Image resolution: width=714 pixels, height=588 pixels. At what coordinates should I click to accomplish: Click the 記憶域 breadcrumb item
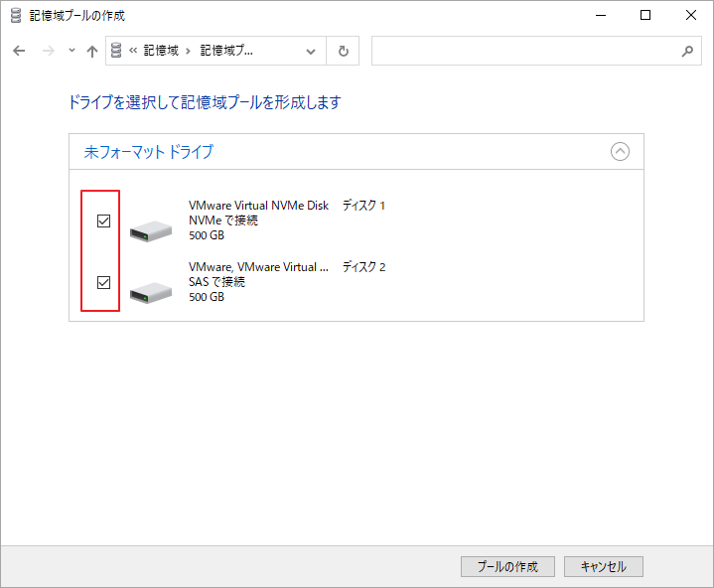tap(161, 52)
